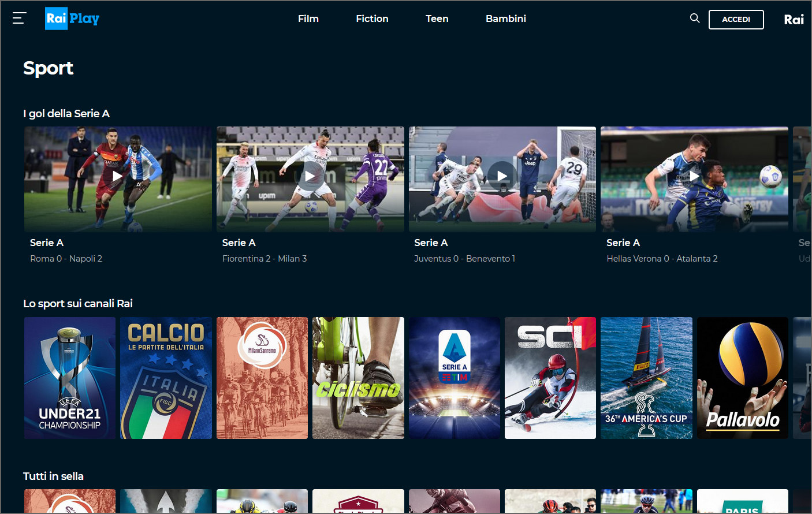The image size is (812, 514).
Task: Click the Hellas Verona 0 - Atalanta 2 caption
Action: [662, 259]
